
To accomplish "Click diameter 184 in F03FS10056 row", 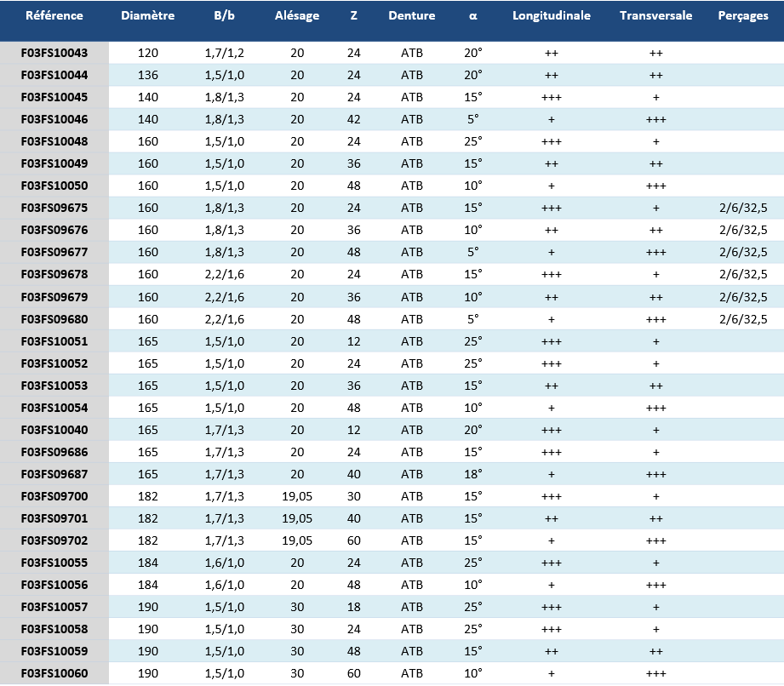I will click(x=148, y=585).
